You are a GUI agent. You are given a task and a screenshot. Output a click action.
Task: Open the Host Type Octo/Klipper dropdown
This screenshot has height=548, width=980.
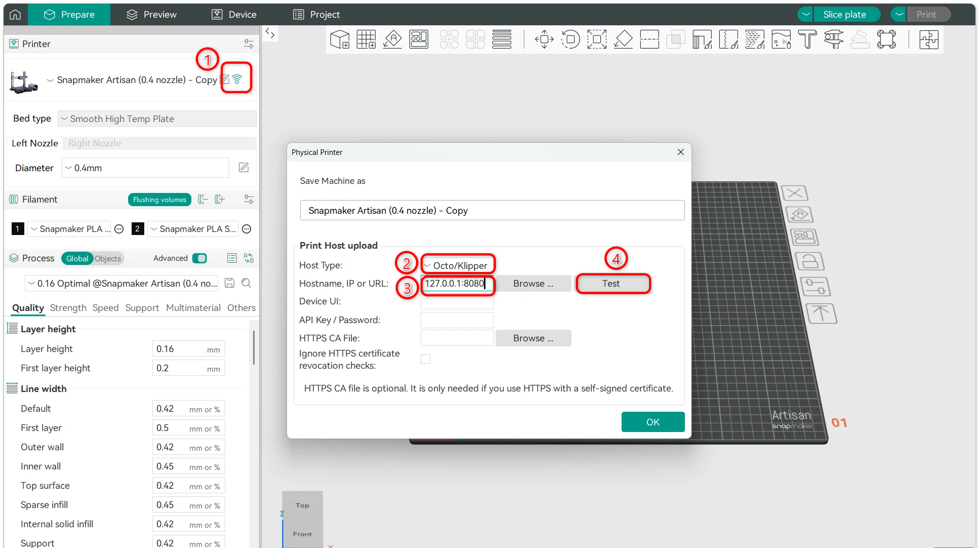tap(457, 265)
